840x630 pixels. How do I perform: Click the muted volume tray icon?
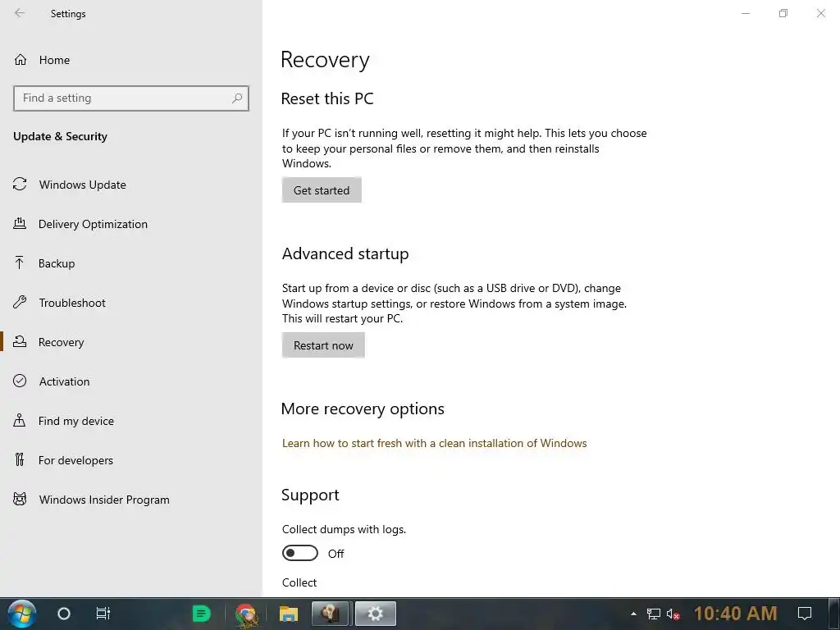673,614
